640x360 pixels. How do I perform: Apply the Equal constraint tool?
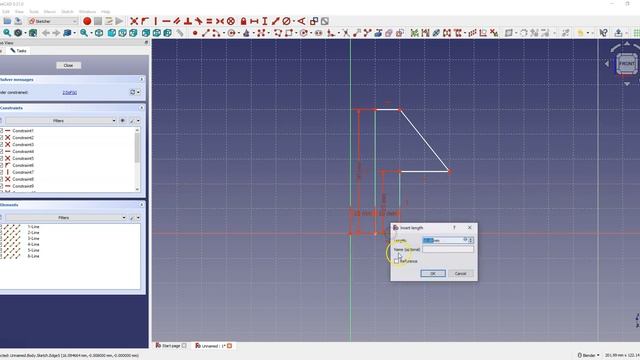(x=209, y=21)
